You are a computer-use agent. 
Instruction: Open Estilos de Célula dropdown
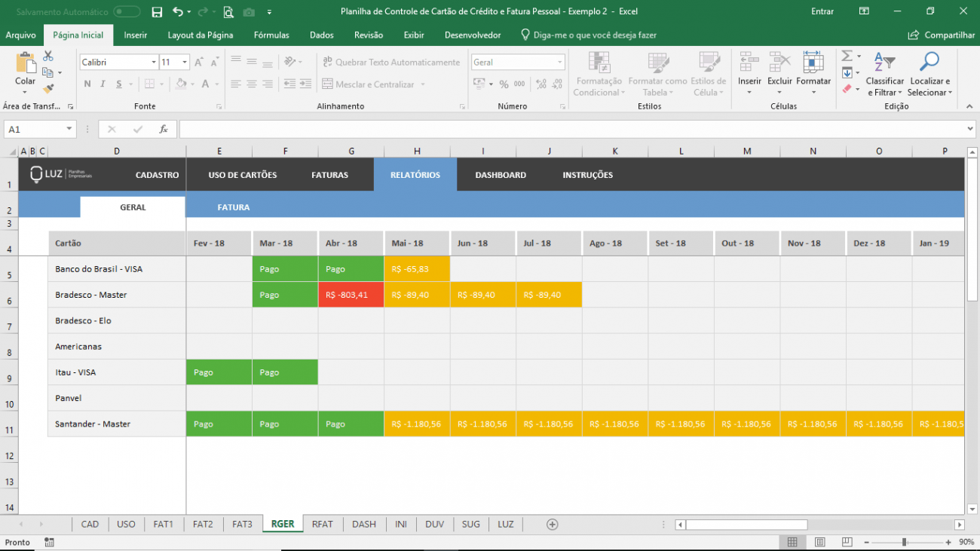(x=708, y=75)
